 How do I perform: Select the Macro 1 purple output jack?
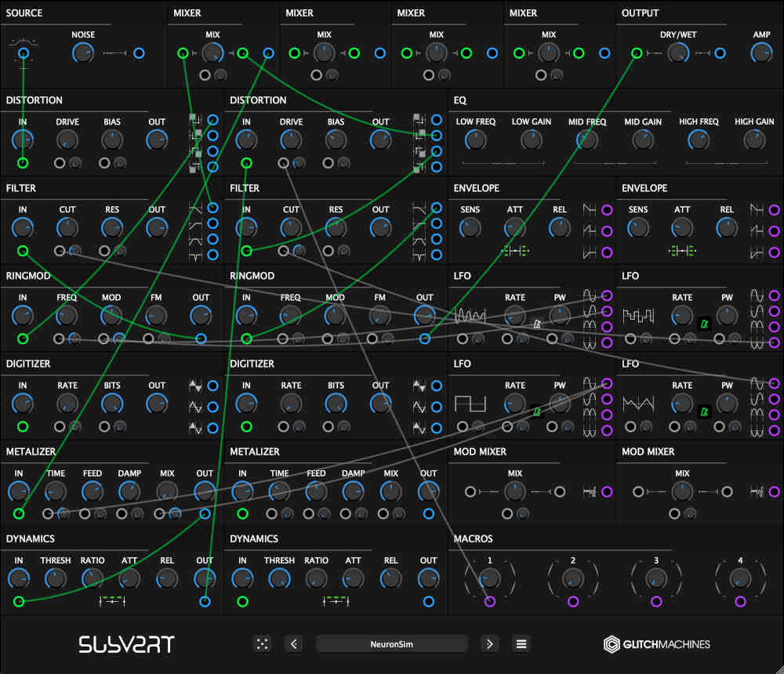click(x=489, y=601)
